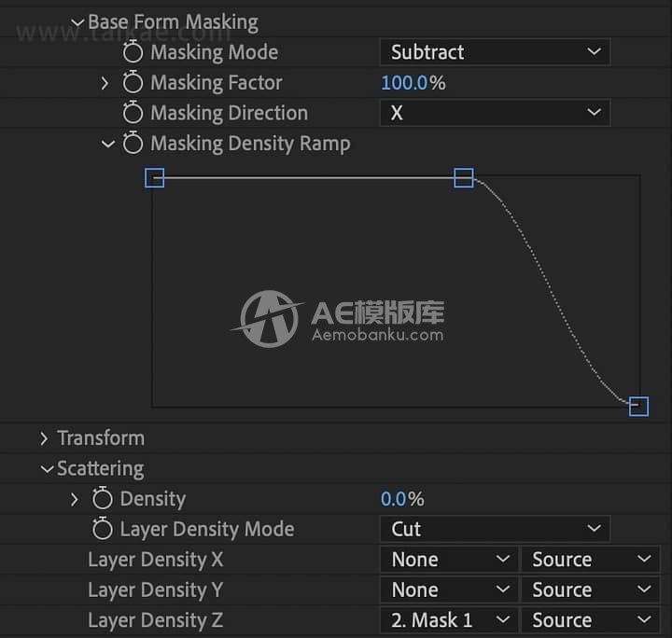Click the Scattering Density 0.0% value
This screenshot has height=638, width=672.
[394, 499]
